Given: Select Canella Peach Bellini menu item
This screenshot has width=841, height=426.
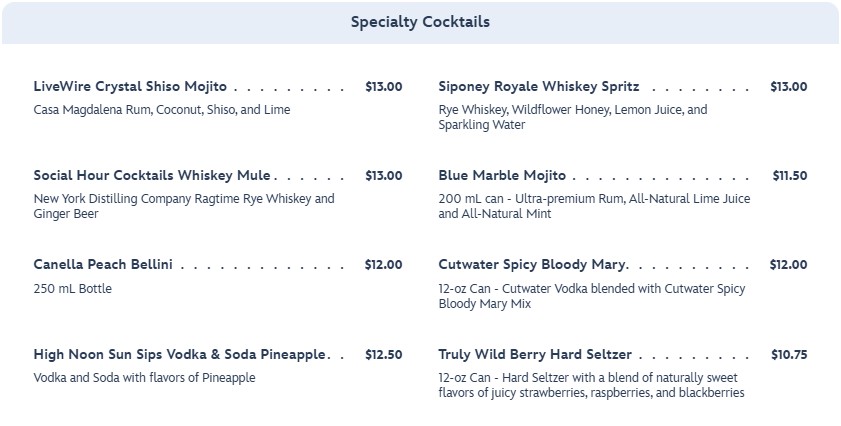Looking at the screenshot, I should pyautogui.click(x=103, y=265).
